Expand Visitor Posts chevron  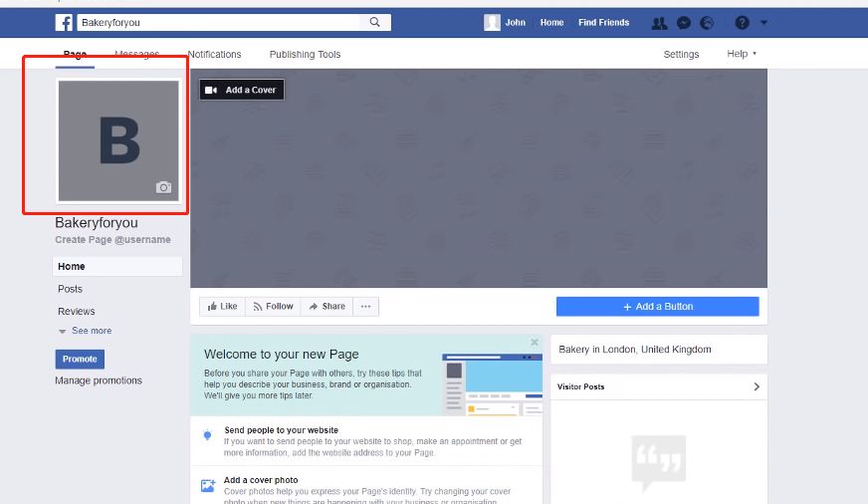(757, 386)
